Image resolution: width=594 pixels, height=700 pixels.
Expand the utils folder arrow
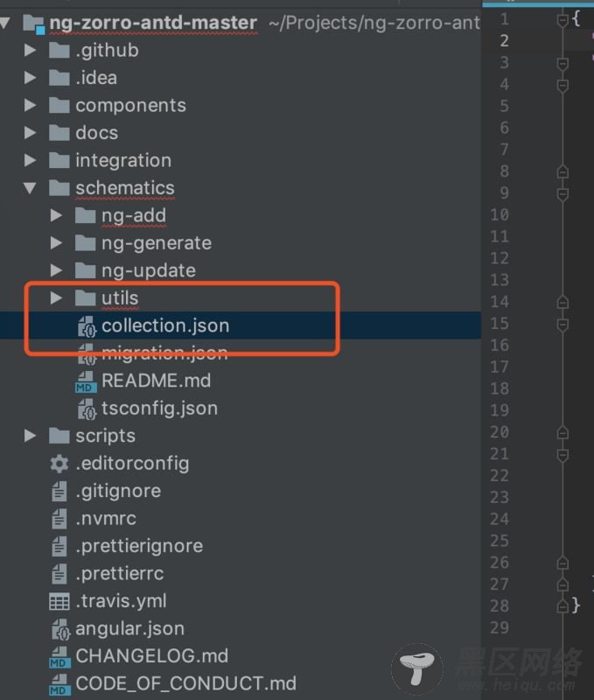(56, 297)
